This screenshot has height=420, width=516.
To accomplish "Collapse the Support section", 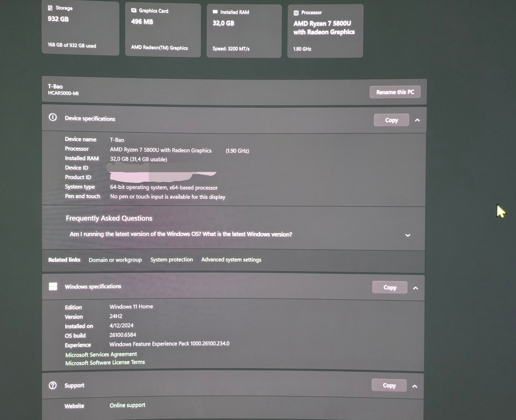I will (415, 386).
